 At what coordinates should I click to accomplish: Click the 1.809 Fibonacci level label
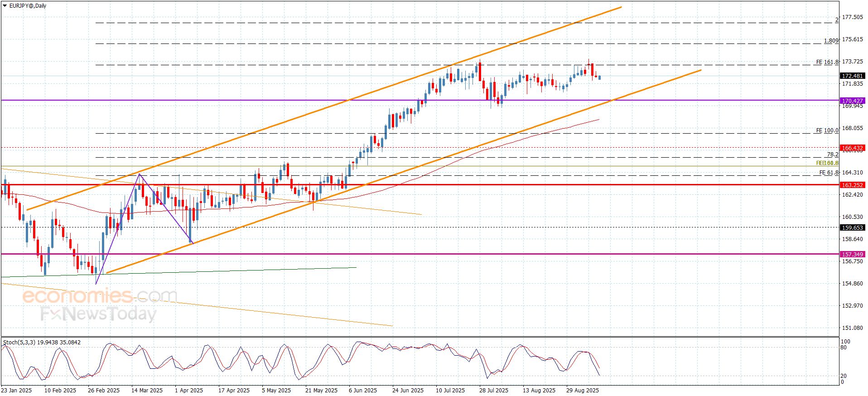coord(831,41)
